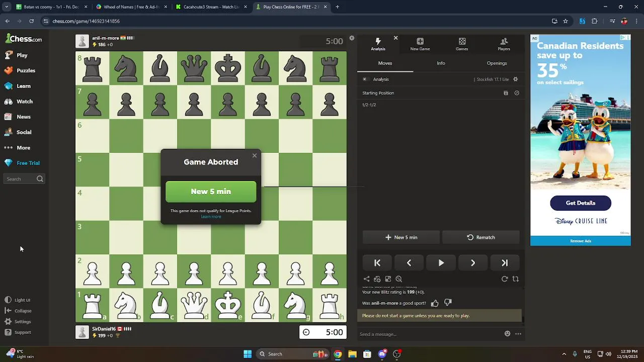This screenshot has width=644, height=362.
Task: Collapse the left sidebar
Action: tap(18, 311)
